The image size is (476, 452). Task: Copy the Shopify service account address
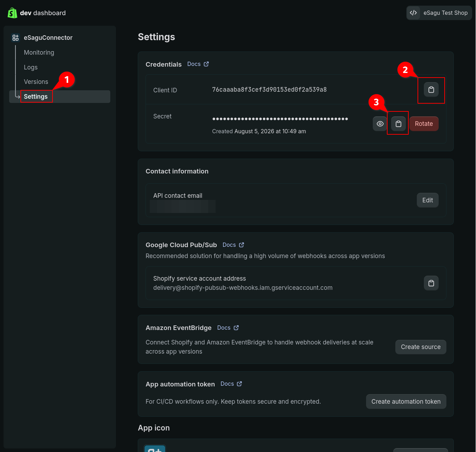(x=431, y=283)
